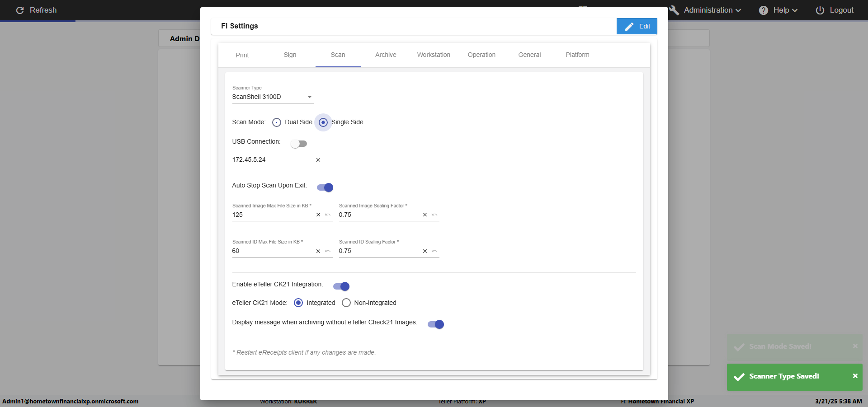The width and height of the screenshot is (868, 407).
Task: Undo Scanned ID Scaling Factor change
Action: [434, 251]
